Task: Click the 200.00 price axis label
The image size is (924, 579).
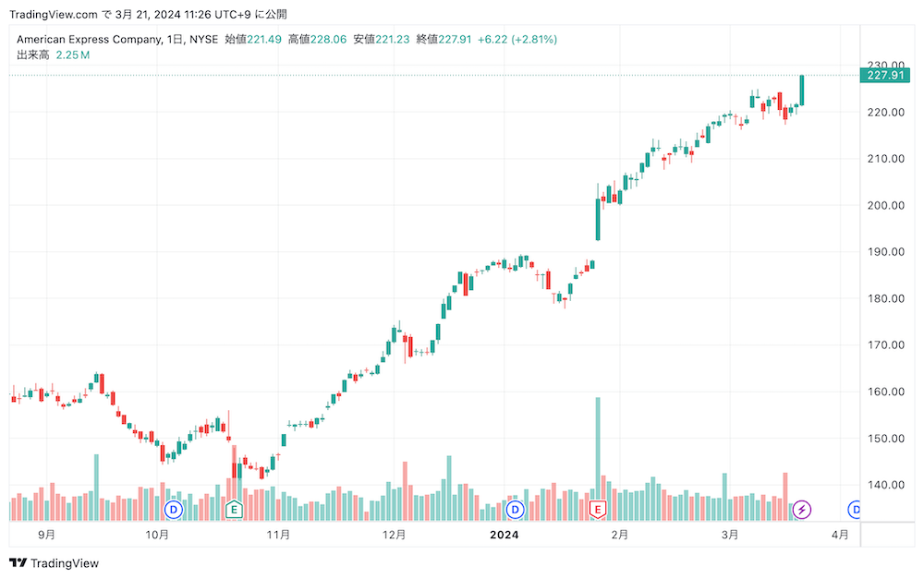Action: click(886, 206)
